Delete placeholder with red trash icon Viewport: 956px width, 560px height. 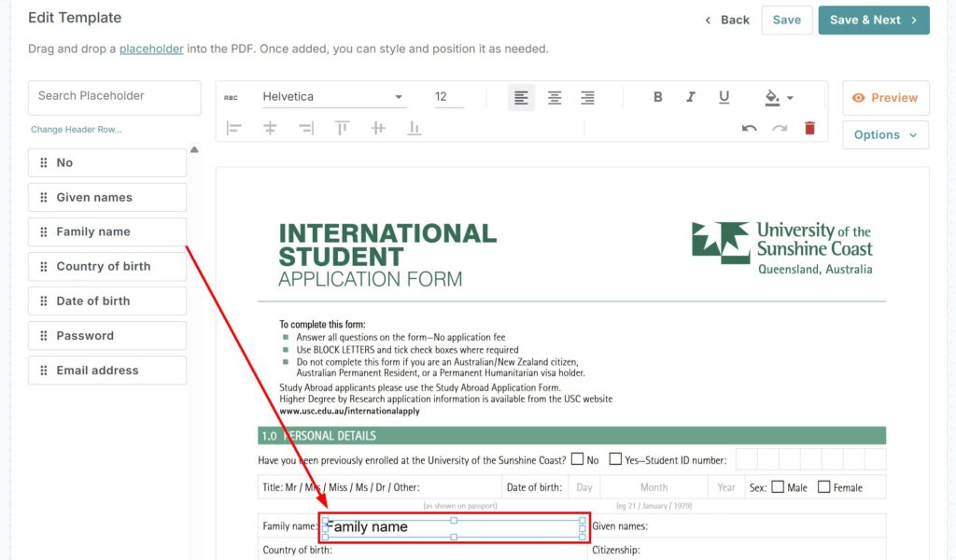pyautogui.click(x=809, y=128)
